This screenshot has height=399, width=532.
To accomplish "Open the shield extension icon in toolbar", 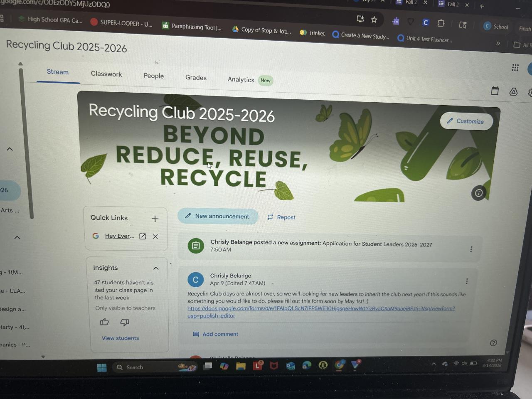I will [411, 22].
